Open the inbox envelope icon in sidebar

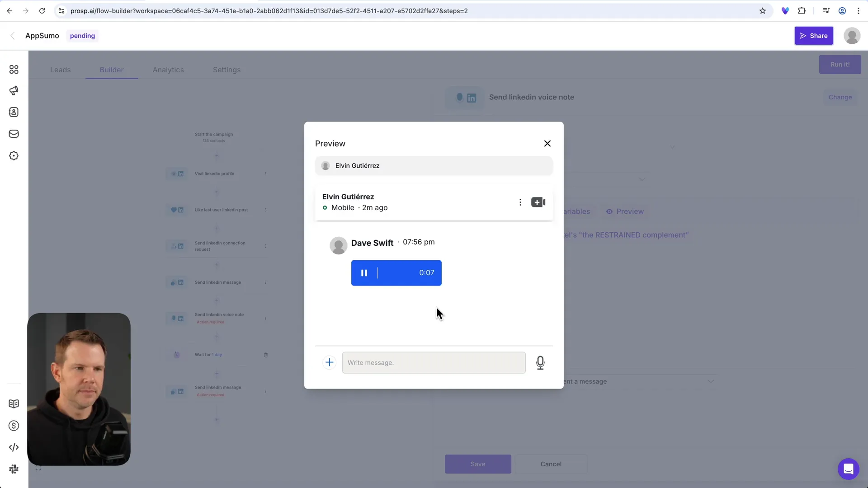(x=14, y=134)
